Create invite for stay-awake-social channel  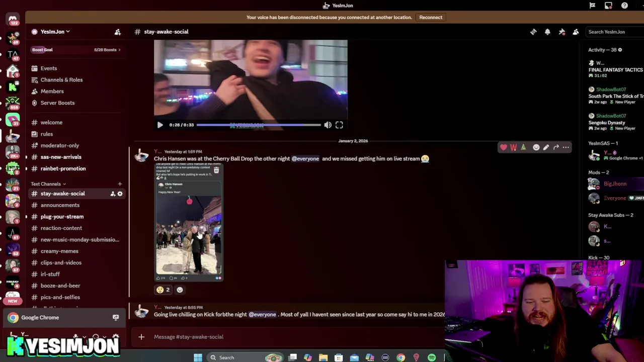[x=113, y=194]
